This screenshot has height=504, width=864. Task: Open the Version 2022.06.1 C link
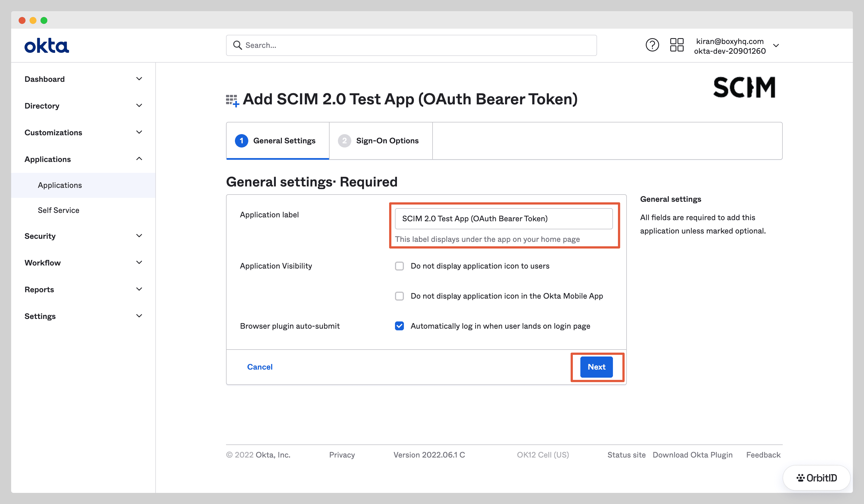(x=429, y=455)
